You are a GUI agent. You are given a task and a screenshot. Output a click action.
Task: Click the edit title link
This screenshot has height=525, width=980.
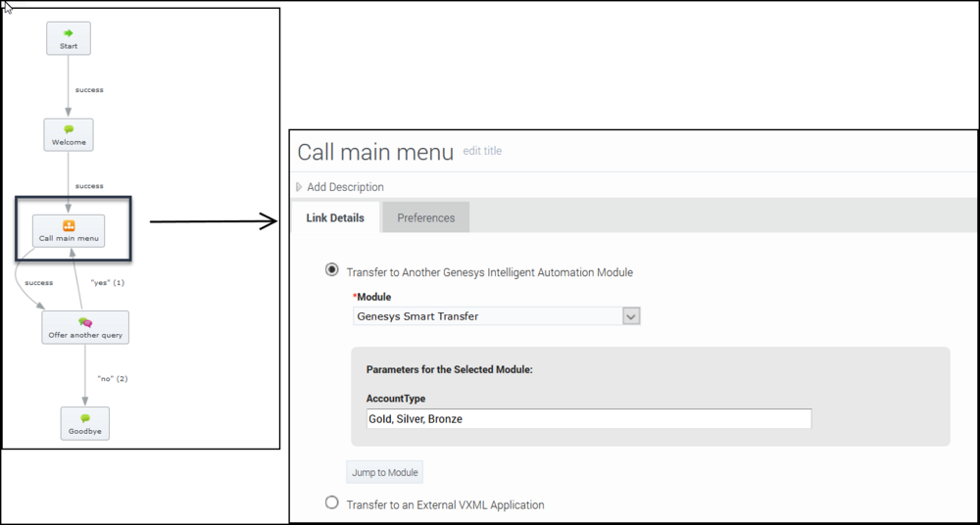click(x=482, y=151)
